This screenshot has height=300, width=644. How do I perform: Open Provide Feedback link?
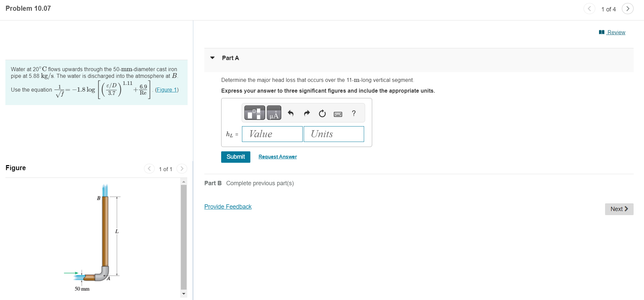click(x=228, y=207)
